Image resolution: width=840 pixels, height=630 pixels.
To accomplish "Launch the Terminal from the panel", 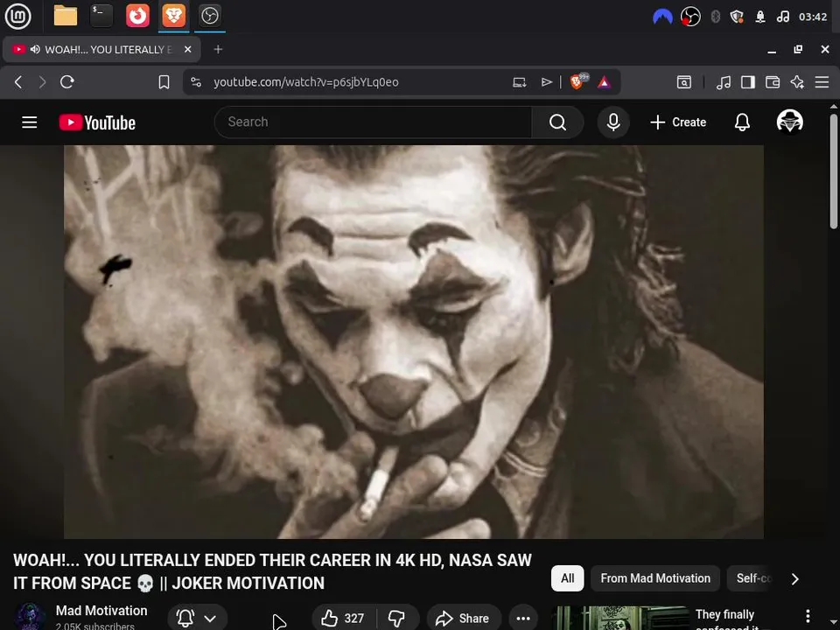I will click(101, 16).
